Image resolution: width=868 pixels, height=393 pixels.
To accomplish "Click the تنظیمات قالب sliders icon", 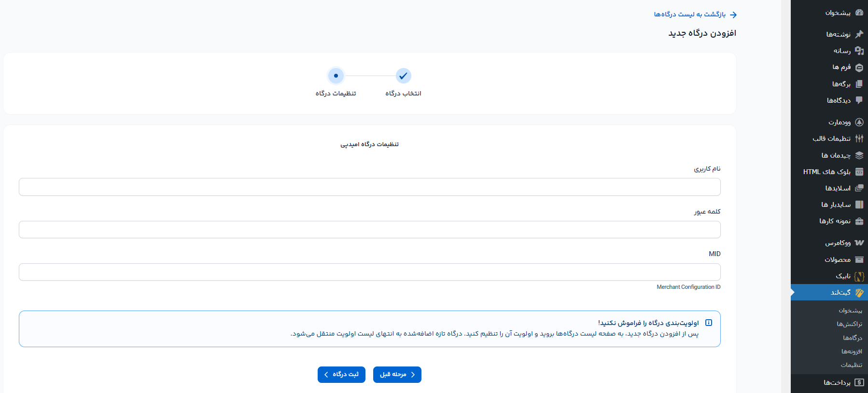I will tap(859, 138).
